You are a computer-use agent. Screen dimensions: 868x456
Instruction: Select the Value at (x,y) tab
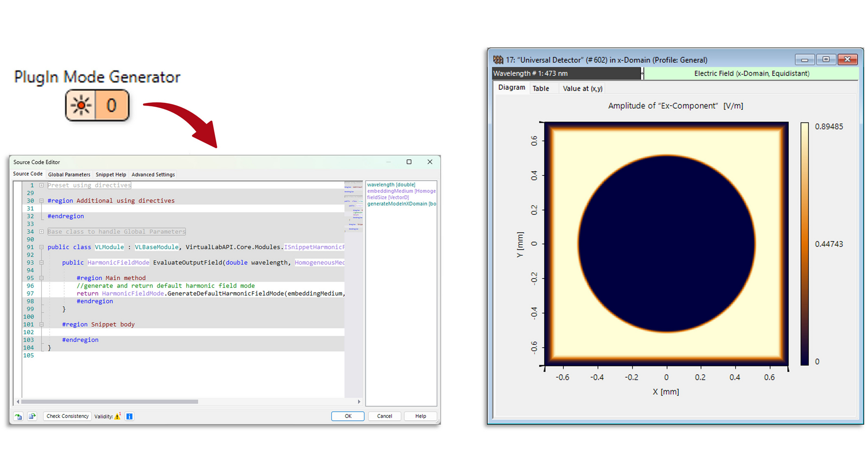pyautogui.click(x=582, y=89)
